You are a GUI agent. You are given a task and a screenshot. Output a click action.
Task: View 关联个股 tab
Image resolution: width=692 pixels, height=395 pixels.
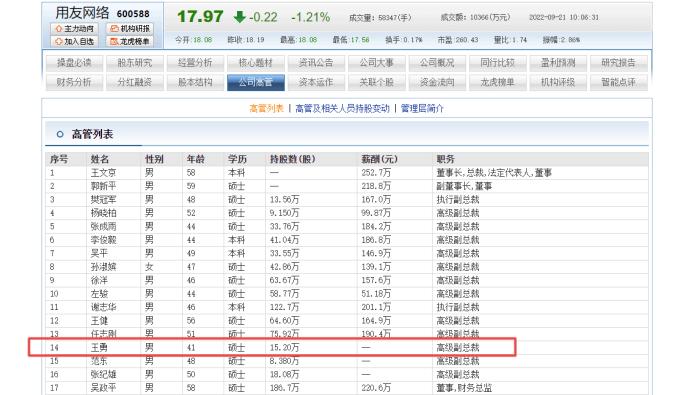376,83
